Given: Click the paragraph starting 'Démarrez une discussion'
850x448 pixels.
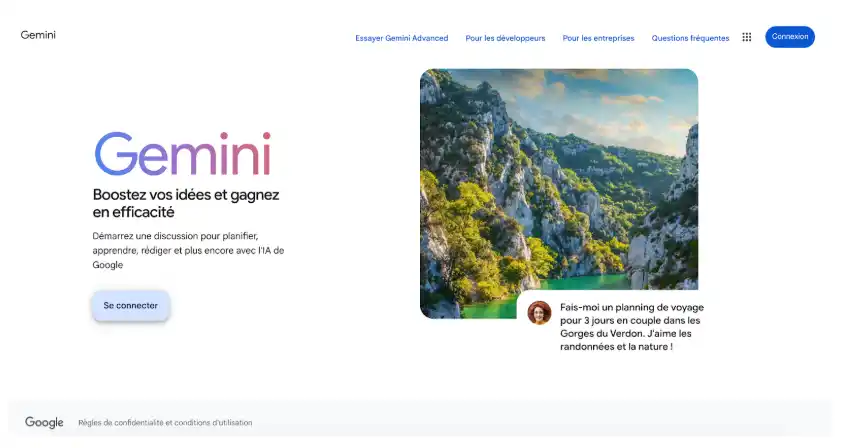Looking at the screenshot, I should pyautogui.click(x=188, y=251).
